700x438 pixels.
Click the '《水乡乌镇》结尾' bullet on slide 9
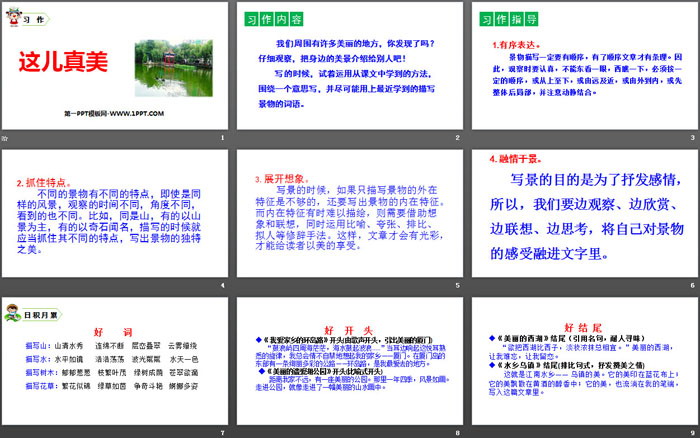pos(567,365)
